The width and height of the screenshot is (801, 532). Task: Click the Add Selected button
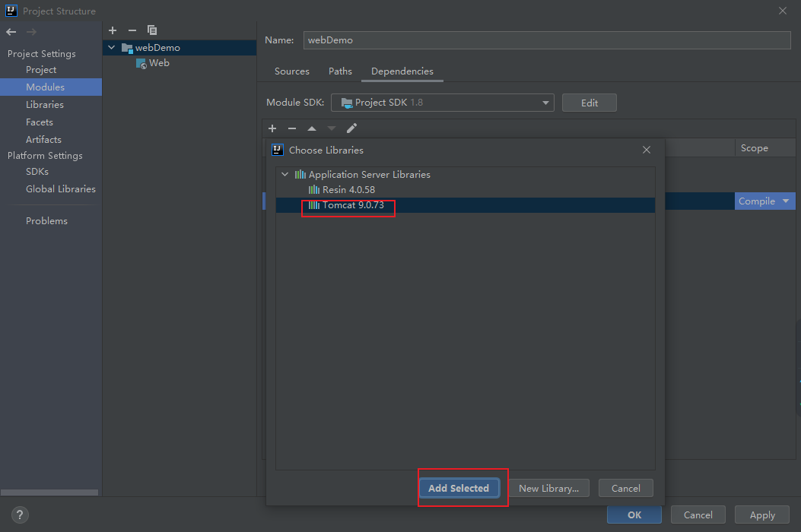tap(459, 488)
